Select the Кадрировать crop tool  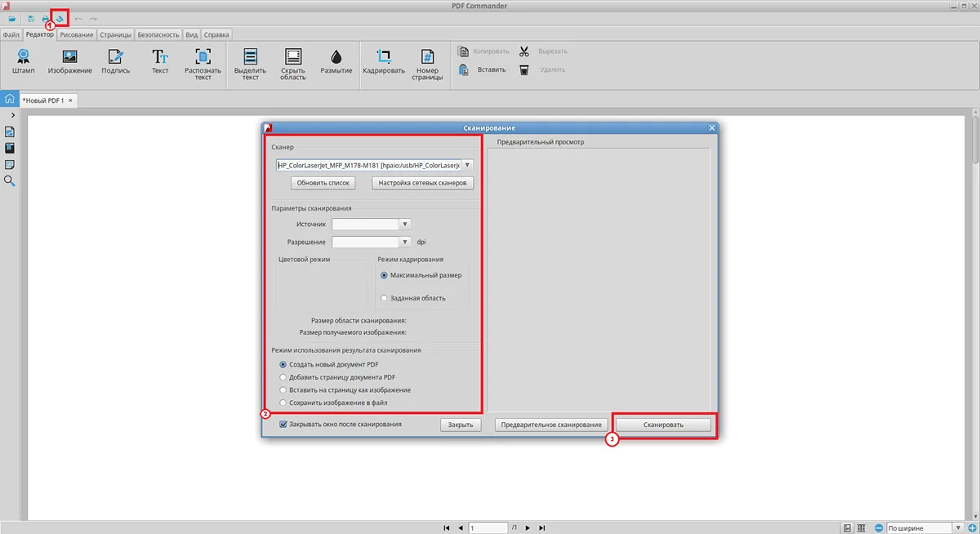tap(384, 57)
